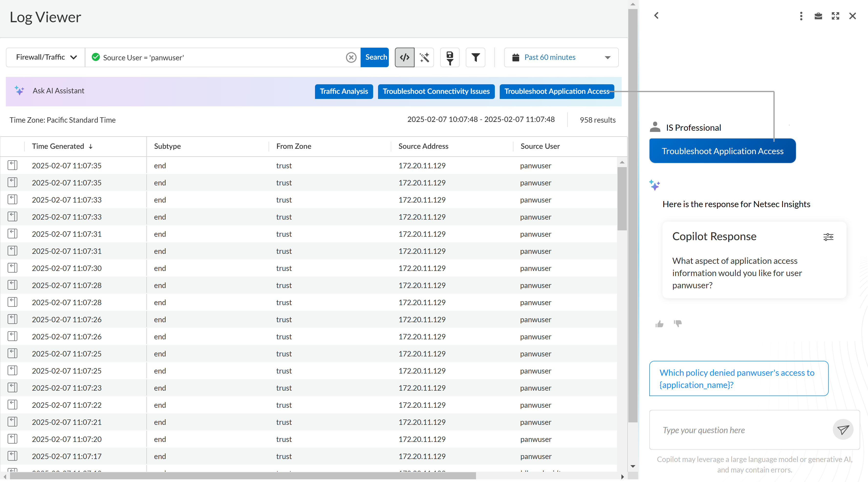Viewport: 868px width, 482px height.
Task: Expand Copilot panel to full screen
Action: [x=835, y=16]
